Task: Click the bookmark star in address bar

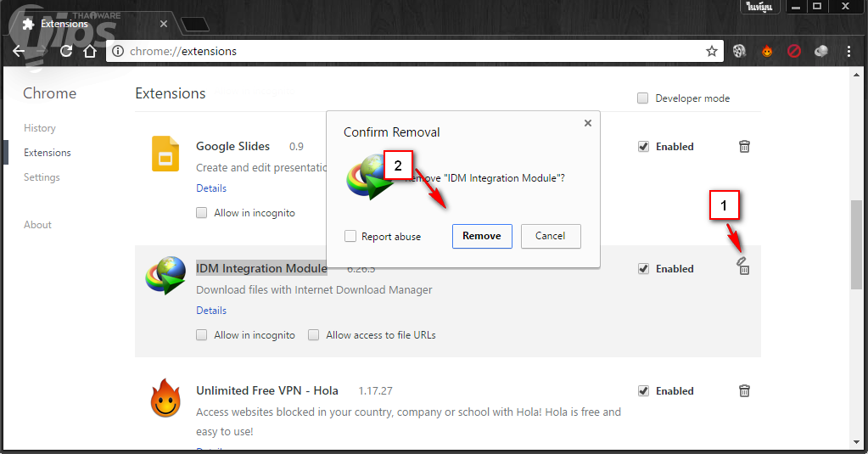Action: pos(712,51)
